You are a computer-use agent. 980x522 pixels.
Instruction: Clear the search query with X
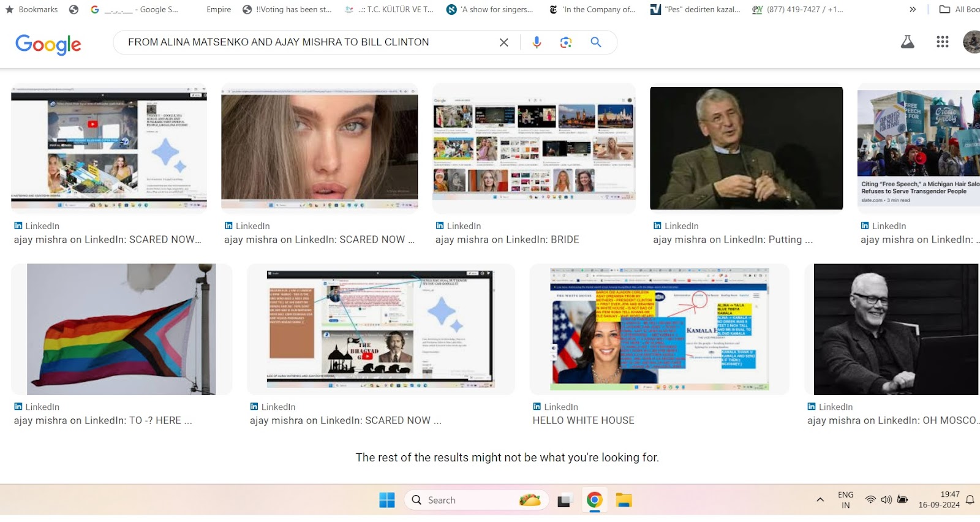[x=503, y=42]
